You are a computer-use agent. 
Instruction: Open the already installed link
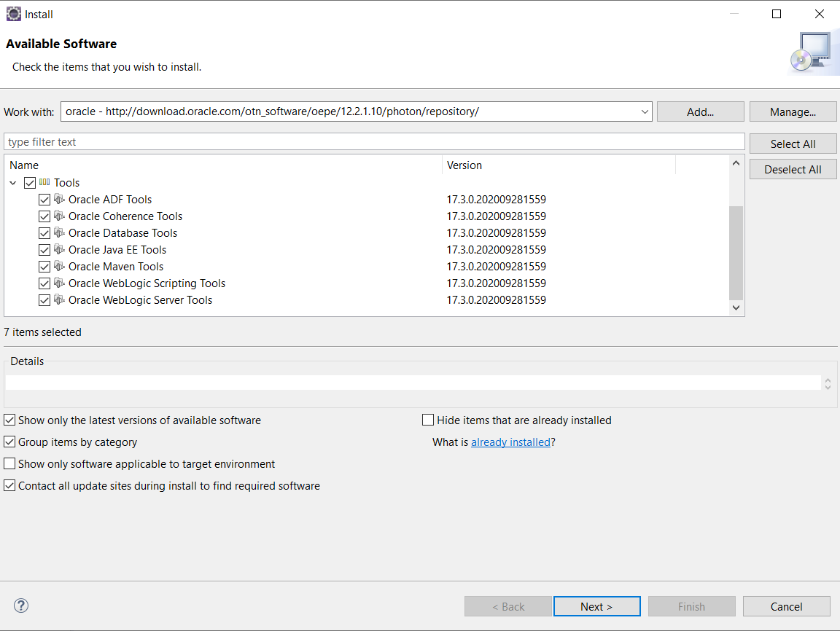tap(510, 442)
